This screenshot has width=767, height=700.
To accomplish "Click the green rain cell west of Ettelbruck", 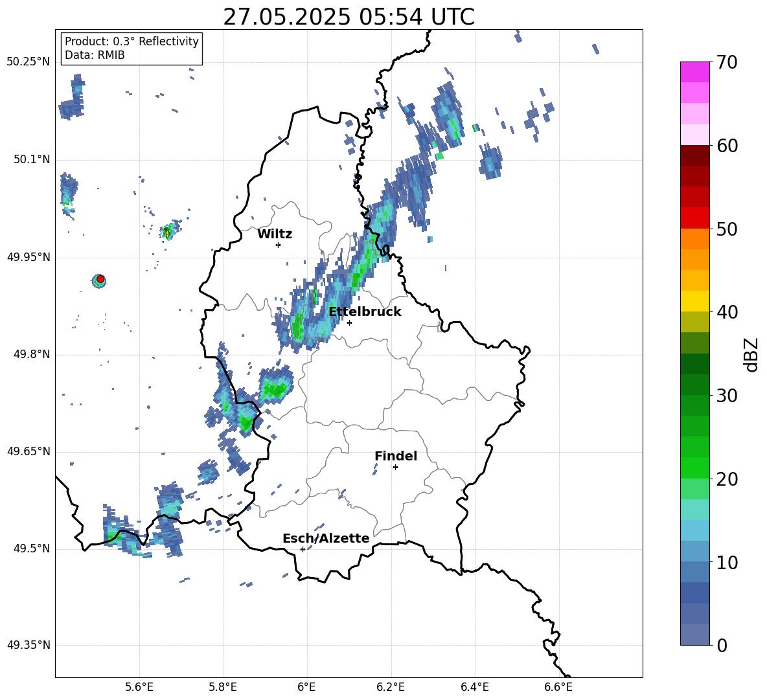I will [297, 325].
